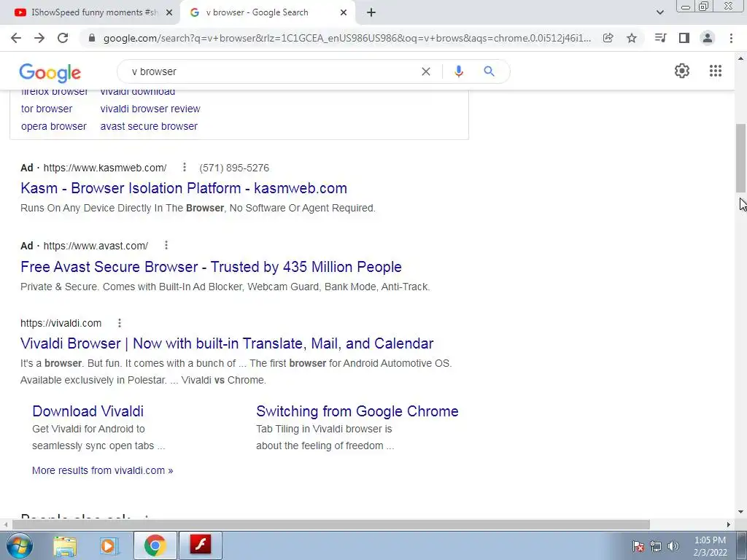Close the IShowSpeed YouTube tab

point(169,12)
